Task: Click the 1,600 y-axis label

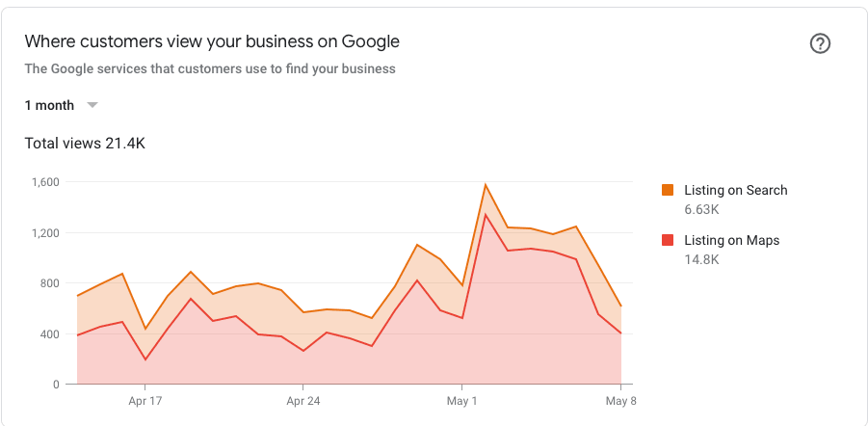Action: pyautogui.click(x=45, y=182)
